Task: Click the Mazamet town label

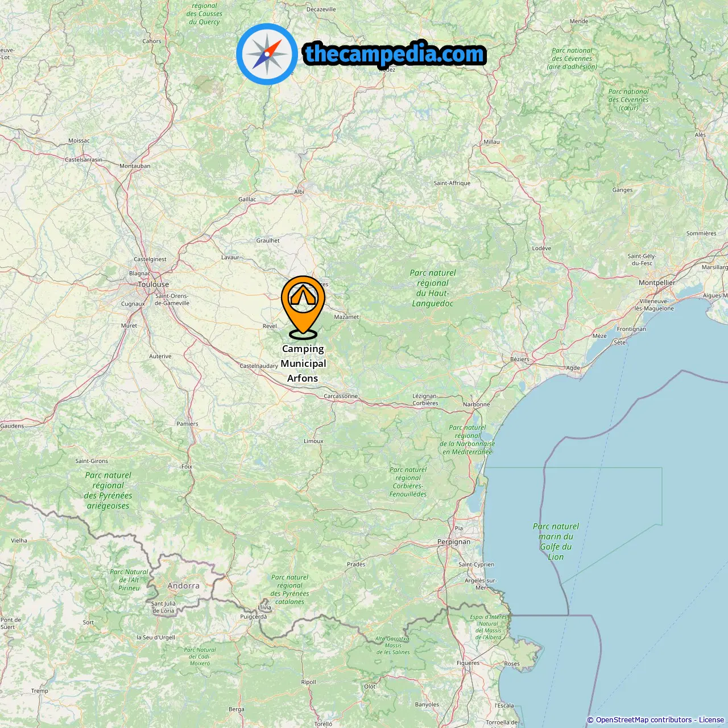Action: coord(346,317)
